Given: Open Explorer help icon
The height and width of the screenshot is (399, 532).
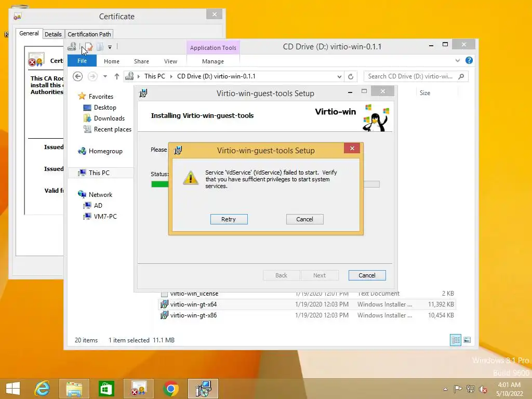Looking at the screenshot, I should point(469,60).
